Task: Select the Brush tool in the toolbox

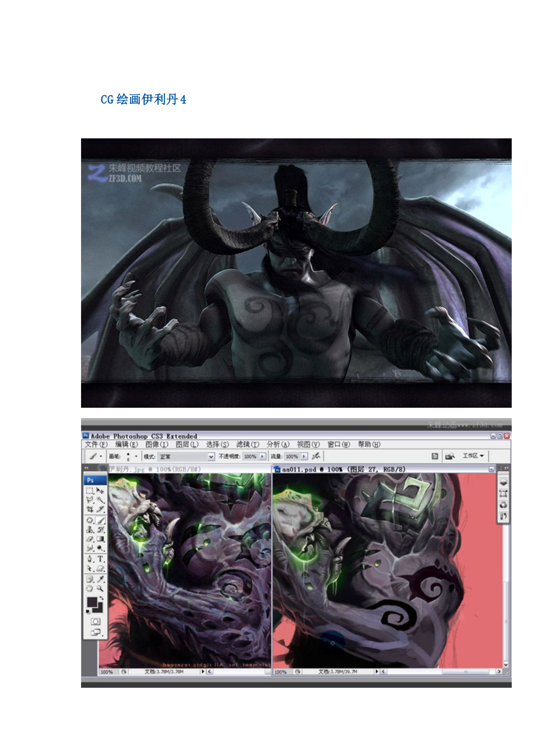Action: click(x=100, y=520)
